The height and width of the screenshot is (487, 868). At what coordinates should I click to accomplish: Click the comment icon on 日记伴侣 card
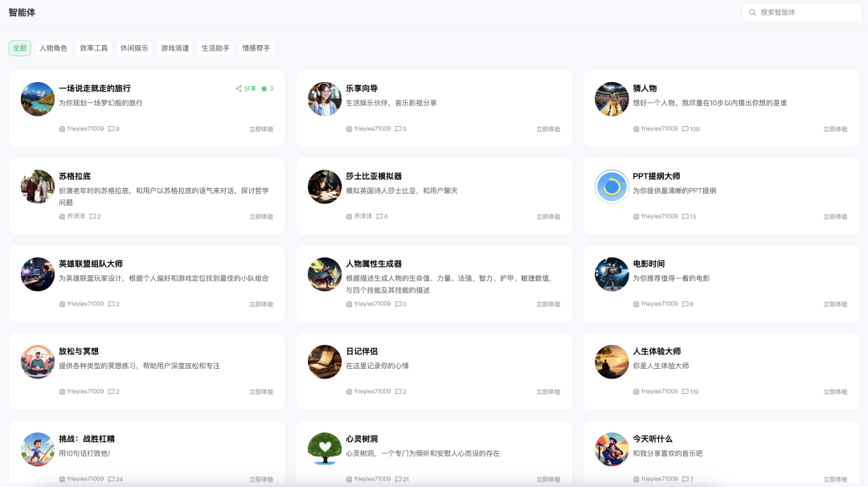tap(398, 391)
